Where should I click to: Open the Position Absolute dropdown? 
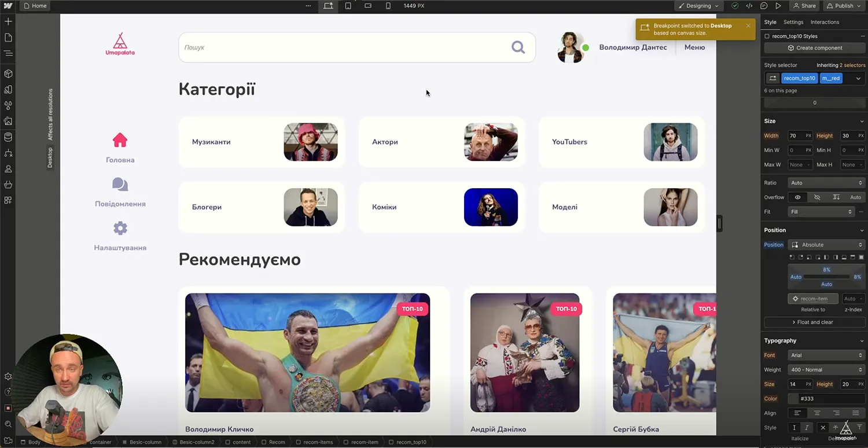click(826, 245)
